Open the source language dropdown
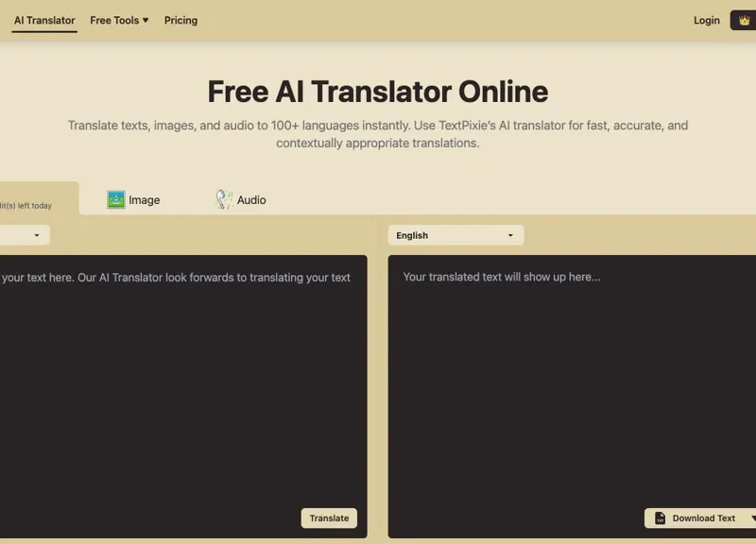Image resolution: width=756 pixels, height=544 pixels. [x=25, y=235]
